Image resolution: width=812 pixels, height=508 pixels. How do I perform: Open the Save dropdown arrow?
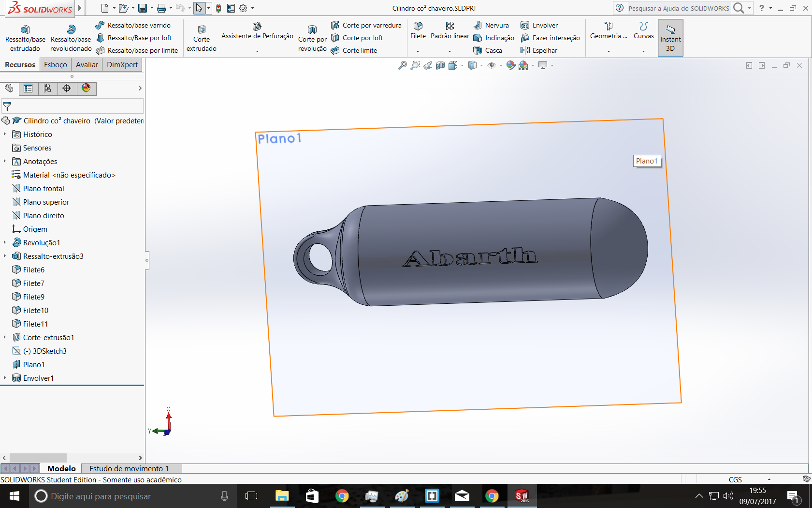tap(152, 8)
